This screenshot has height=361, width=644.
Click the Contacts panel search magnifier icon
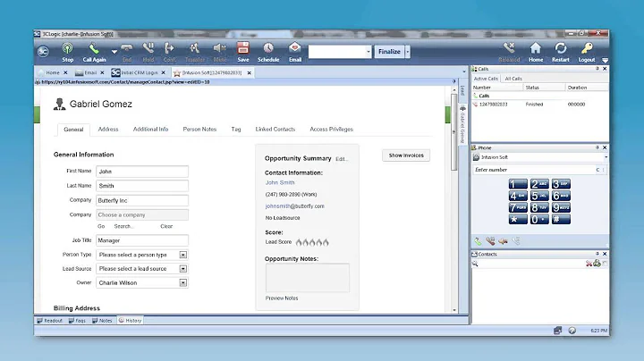(x=475, y=264)
